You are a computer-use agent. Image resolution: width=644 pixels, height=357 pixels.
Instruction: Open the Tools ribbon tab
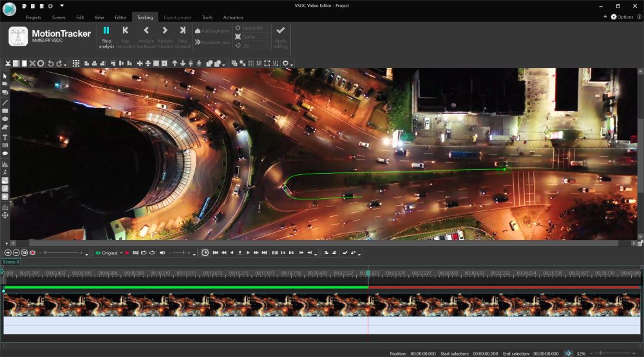[x=207, y=17]
